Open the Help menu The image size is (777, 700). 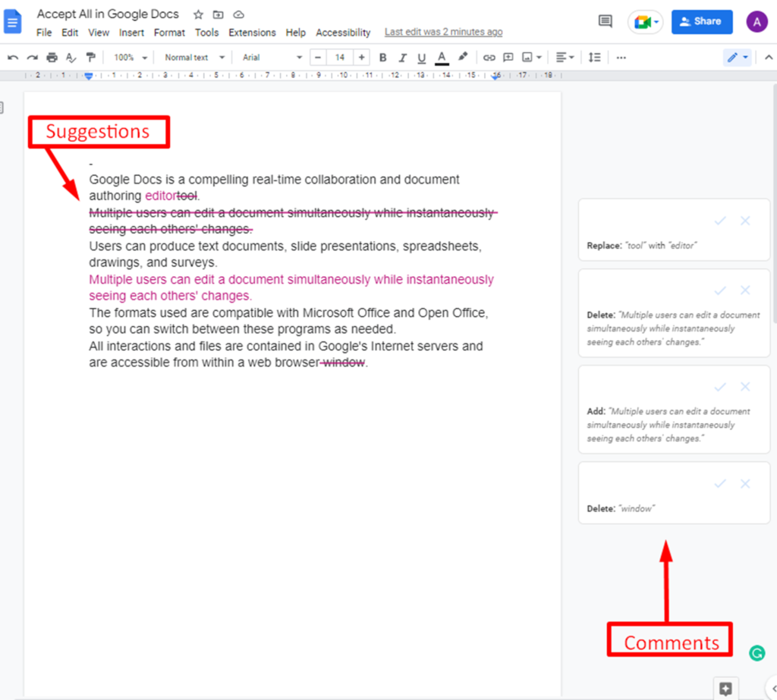295,33
